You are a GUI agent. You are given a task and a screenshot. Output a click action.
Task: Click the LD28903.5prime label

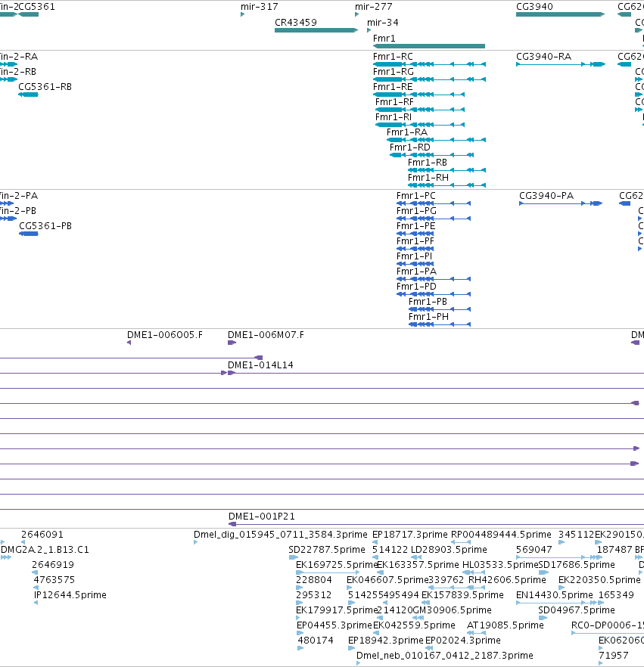[x=449, y=550]
